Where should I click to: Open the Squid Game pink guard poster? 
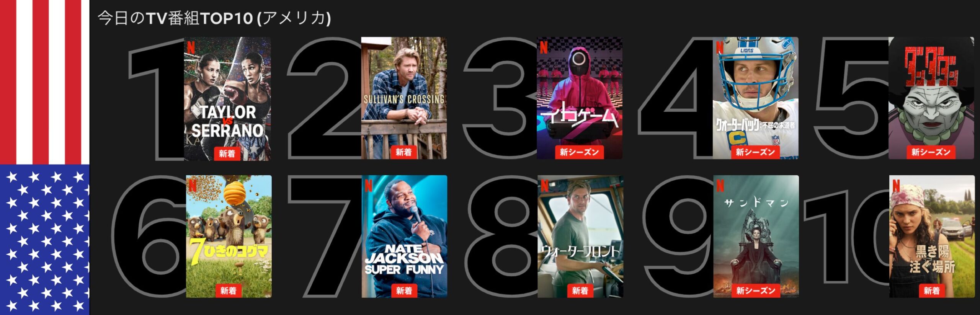point(580,98)
